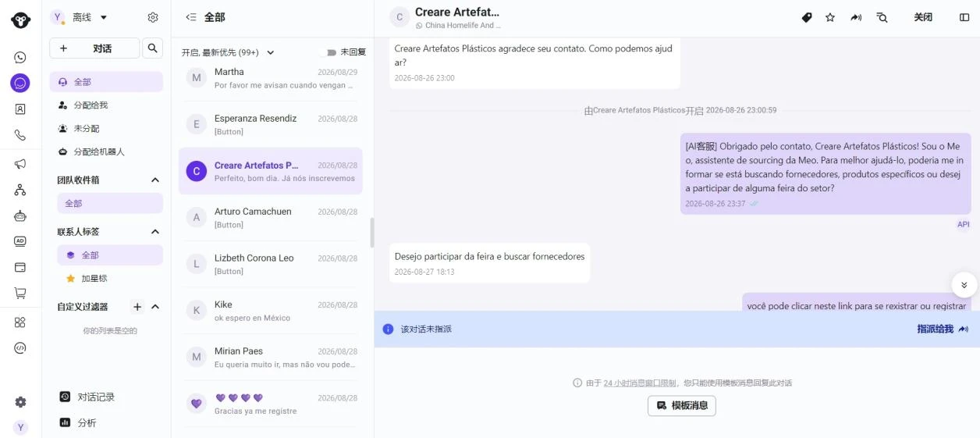Click the monkey logo at top left

(x=20, y=20)
